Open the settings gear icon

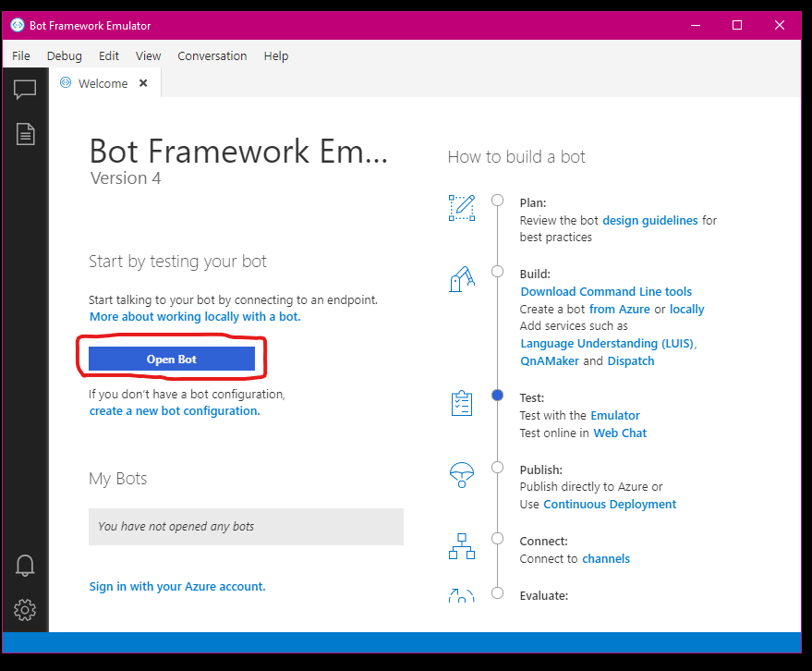[x=25, y=609]
